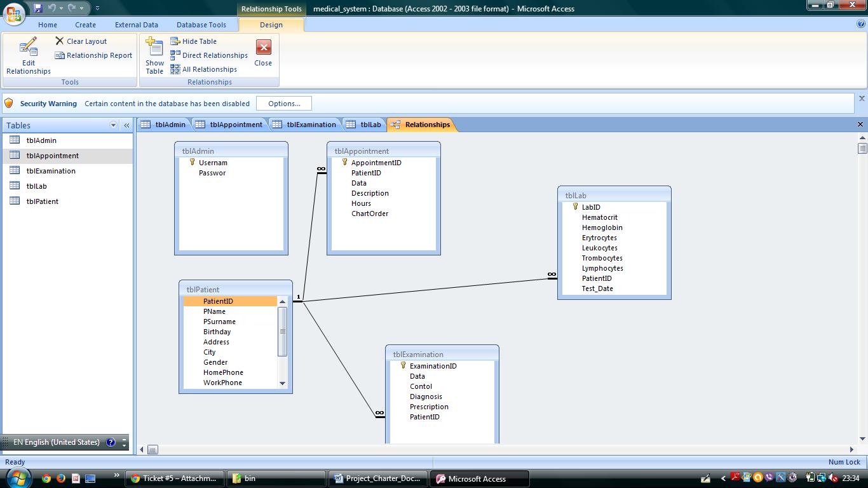The height and width of the screenshot is (488, 868).
Task: Click the Clear Layout icon
Action: [60, 41]
